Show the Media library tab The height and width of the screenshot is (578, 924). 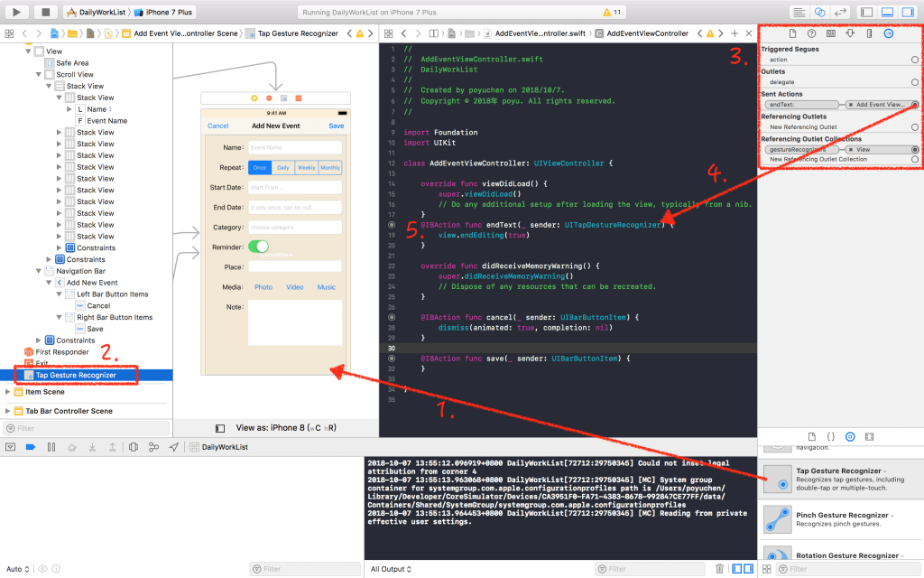point(869,436)
